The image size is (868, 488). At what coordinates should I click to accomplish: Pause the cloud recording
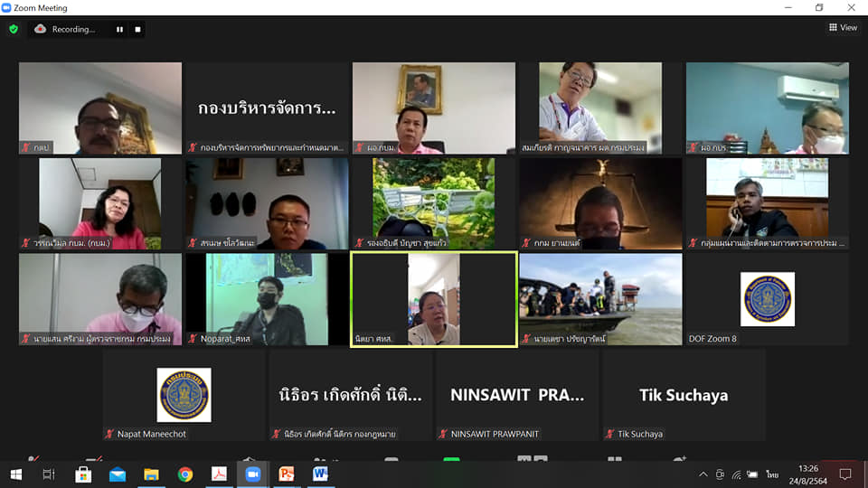tap(118, 29)
